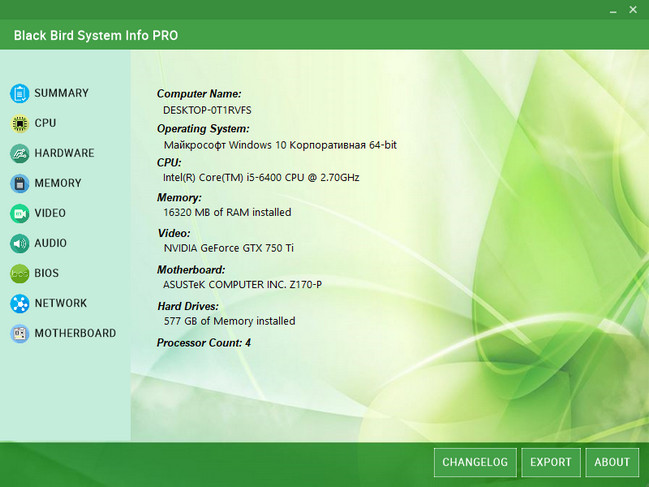Click the Video: heading in summary

tap(174, 233)
